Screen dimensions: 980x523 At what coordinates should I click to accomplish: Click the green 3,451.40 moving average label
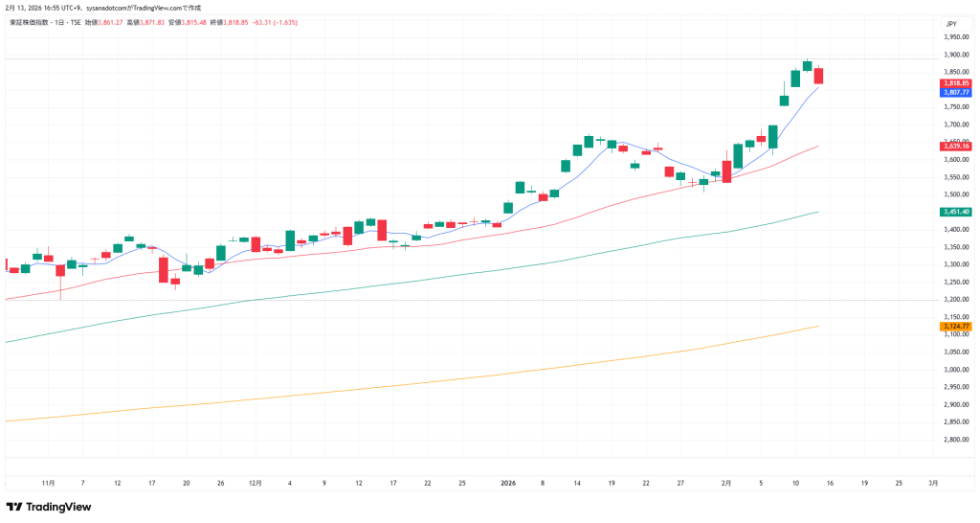(x=956, y=211)
